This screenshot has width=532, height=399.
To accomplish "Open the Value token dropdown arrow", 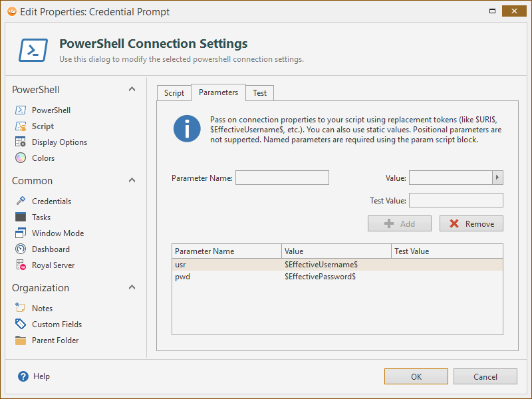I will (497, 178).
